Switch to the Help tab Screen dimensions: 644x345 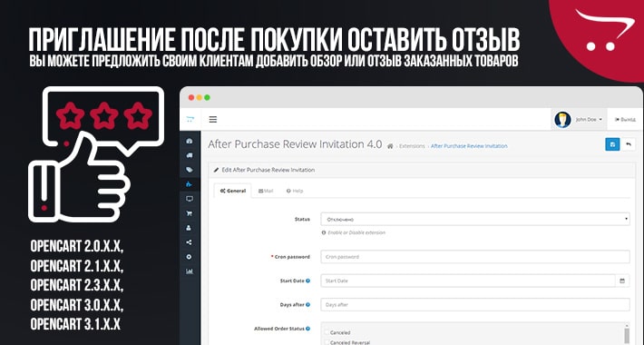pos(295,191)
